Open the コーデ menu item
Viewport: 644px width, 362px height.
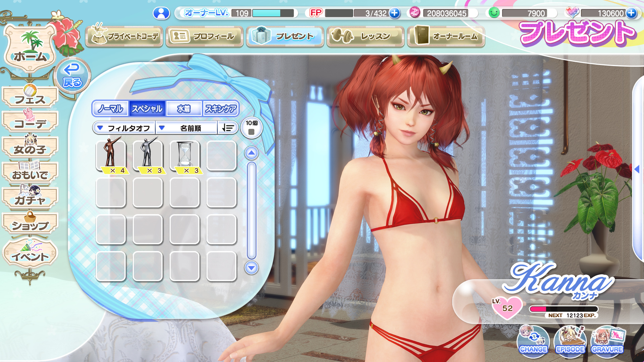(30, 121)
